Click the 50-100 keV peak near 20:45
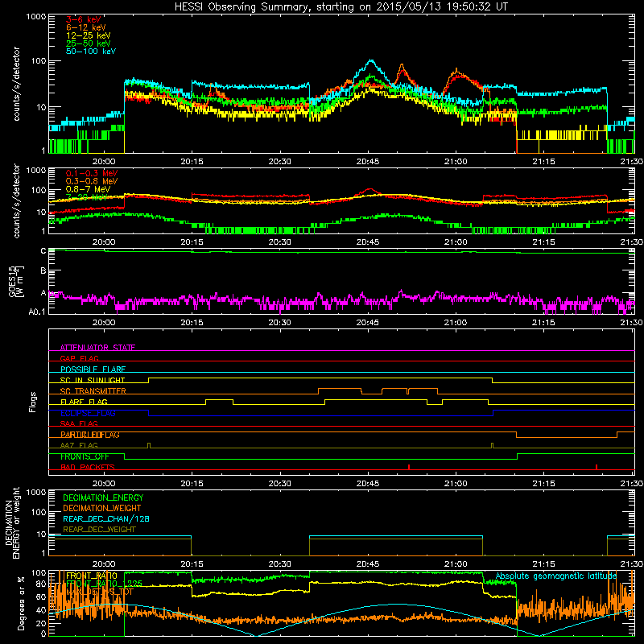This screenshot has height=644, width=644. (371, 60)
